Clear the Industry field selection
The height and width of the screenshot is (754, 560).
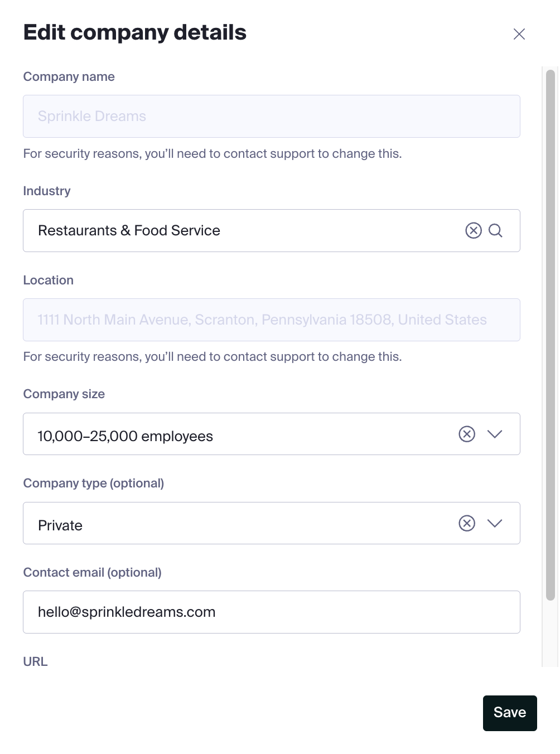tap(474, 230)
